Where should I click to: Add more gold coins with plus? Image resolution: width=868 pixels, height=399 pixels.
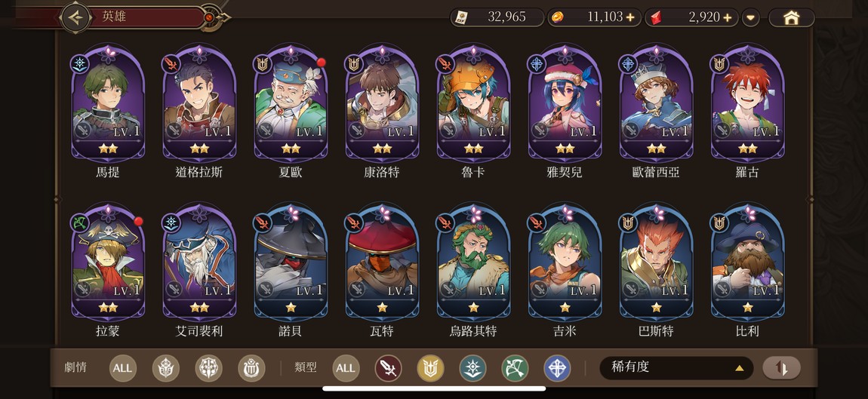tap(630, 17)
